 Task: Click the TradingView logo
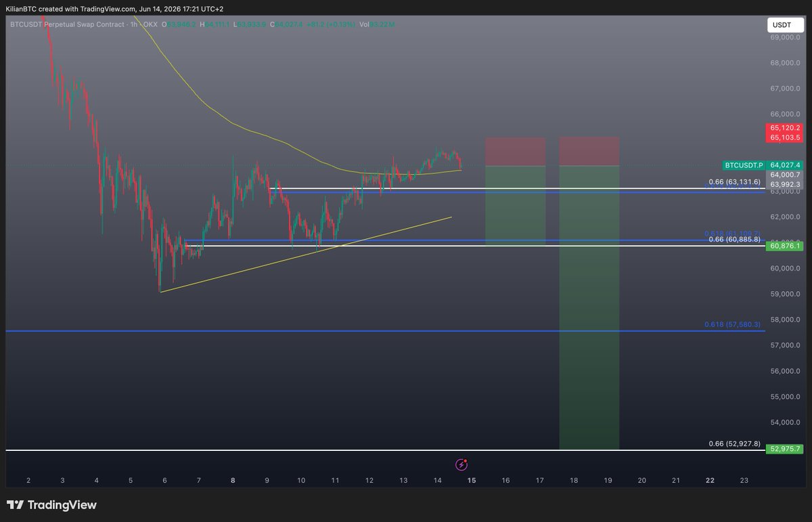pyautogui.click(x=51, y=505)
